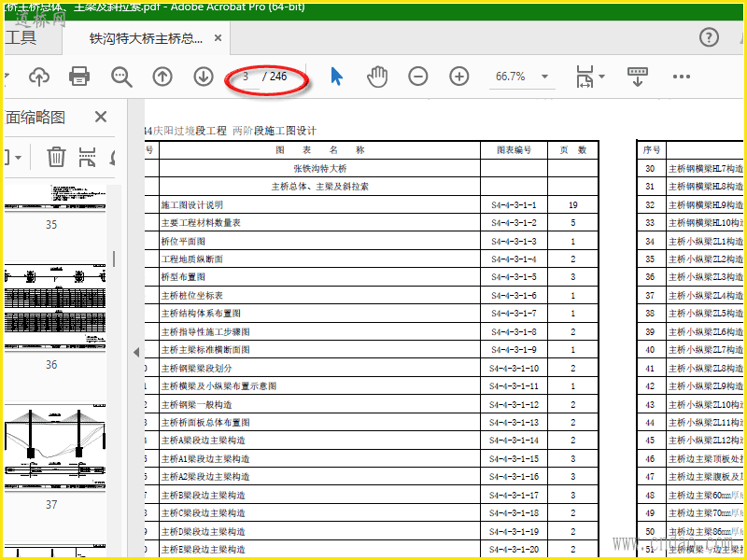The image size is (747, 560).
Task: Click the 桥型布置图 row text
Action: pyautogui.click(x=183, y=276)
